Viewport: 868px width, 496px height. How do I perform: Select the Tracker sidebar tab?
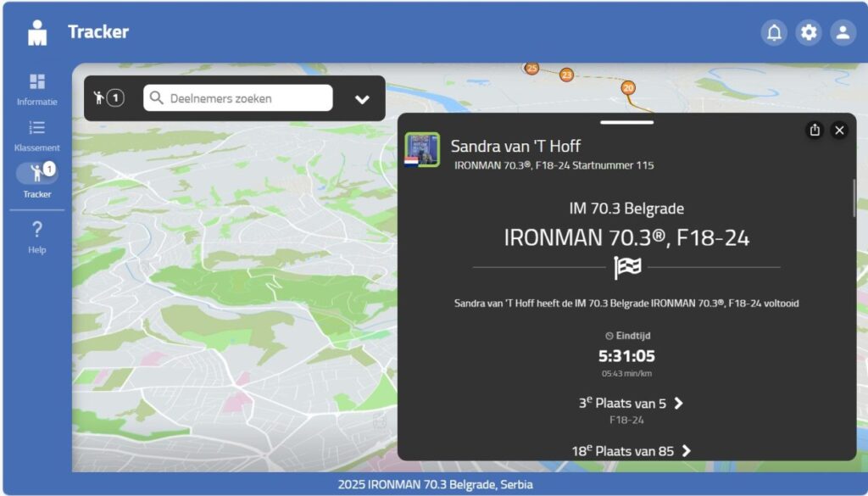point(37,180)
